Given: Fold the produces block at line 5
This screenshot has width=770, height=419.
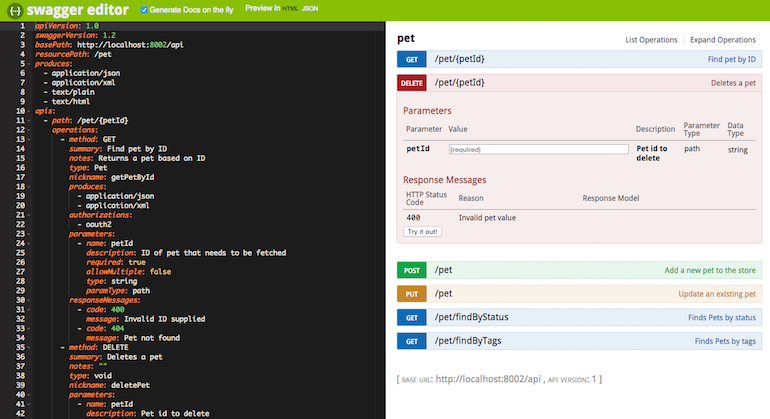Looking at the screenshot, I should (x=29, y=64).
